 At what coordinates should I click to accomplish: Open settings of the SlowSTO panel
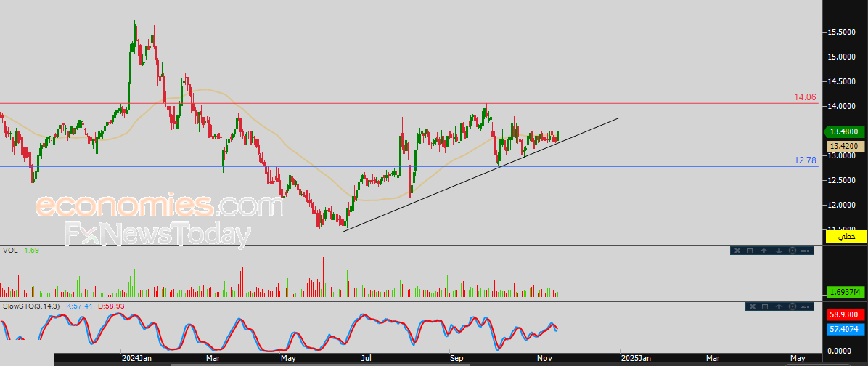(793, 306)
